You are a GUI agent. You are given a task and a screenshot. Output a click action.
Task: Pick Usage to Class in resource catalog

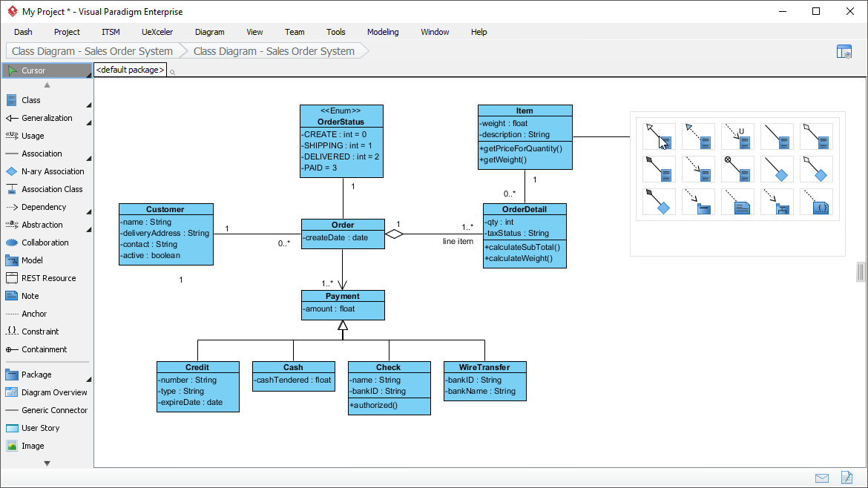[x=737, y=136]
